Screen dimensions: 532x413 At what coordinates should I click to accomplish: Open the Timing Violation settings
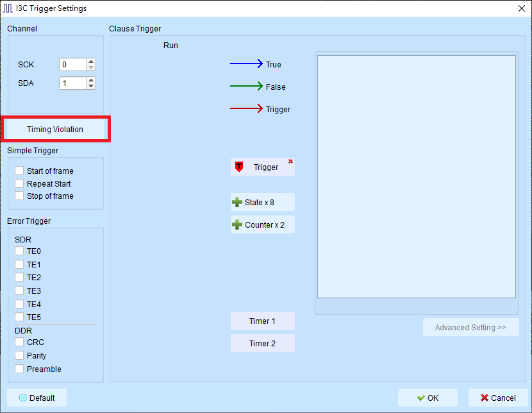pyautogui.click(x=55, y=130)
